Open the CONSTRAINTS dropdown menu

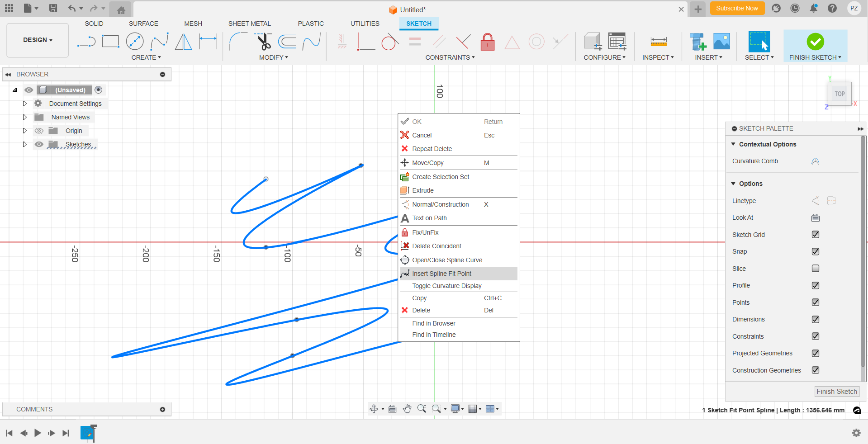[x=450, y=57]
